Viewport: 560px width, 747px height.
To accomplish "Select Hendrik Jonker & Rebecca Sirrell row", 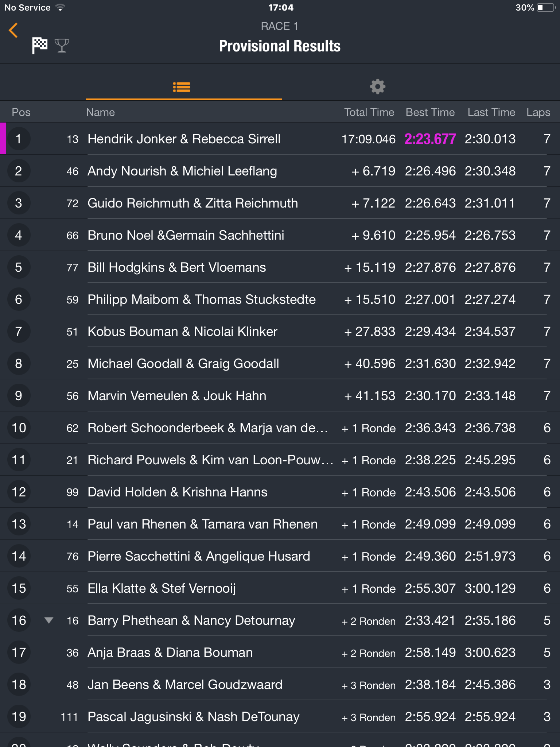I will click(280, 139).
